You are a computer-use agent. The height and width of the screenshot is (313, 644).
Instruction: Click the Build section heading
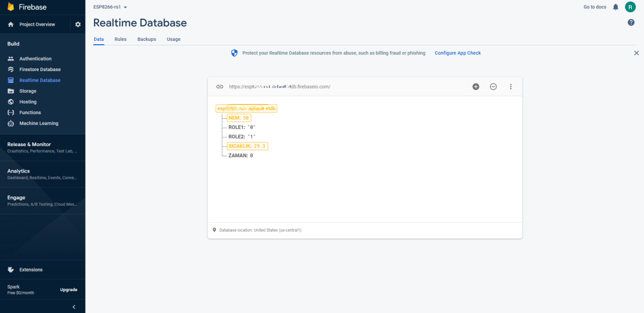click(13, 44)
